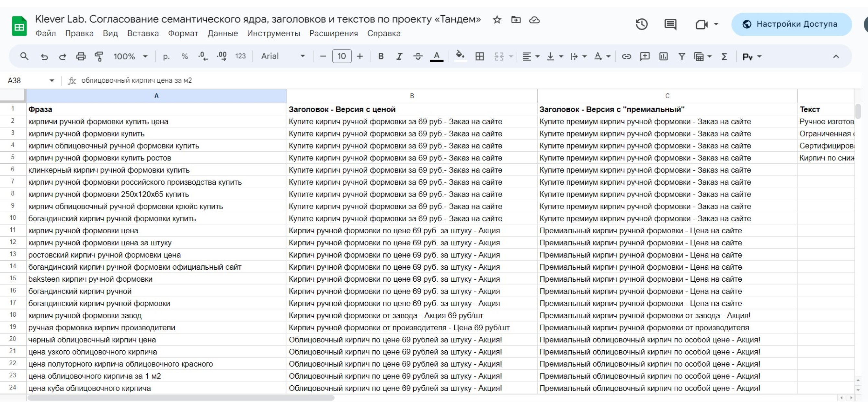Viewport: 868px width, 409px height.
Task: Click the functions sigma icon
Action: coord(724,56)
